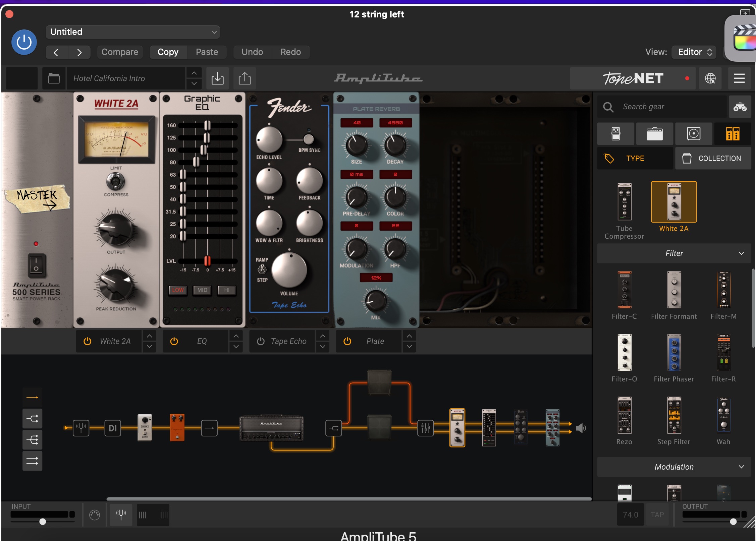Viewport: 756px width, 541px height.
Task: Open the ToneNET panel
Action: (x=633, y=78)
